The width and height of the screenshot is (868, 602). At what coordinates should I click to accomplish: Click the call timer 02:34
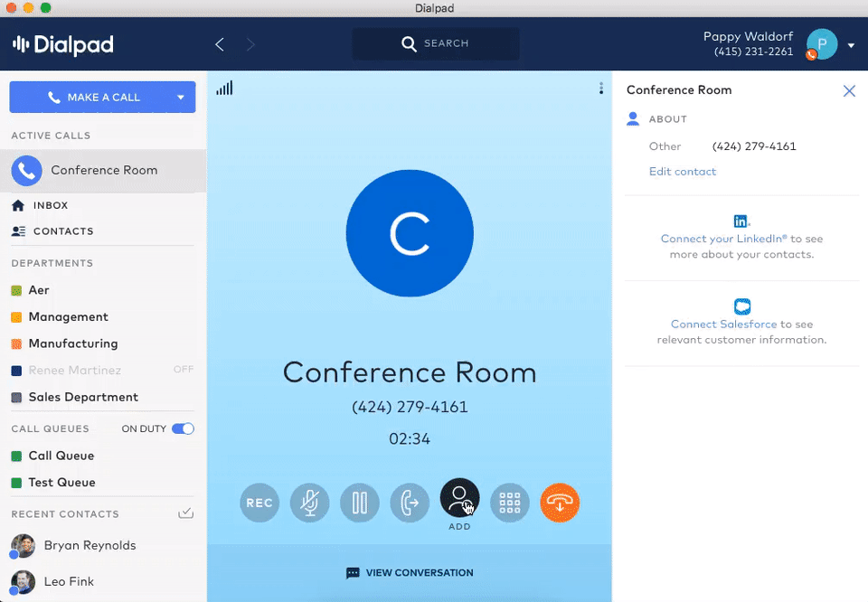(x=410, y=438)
